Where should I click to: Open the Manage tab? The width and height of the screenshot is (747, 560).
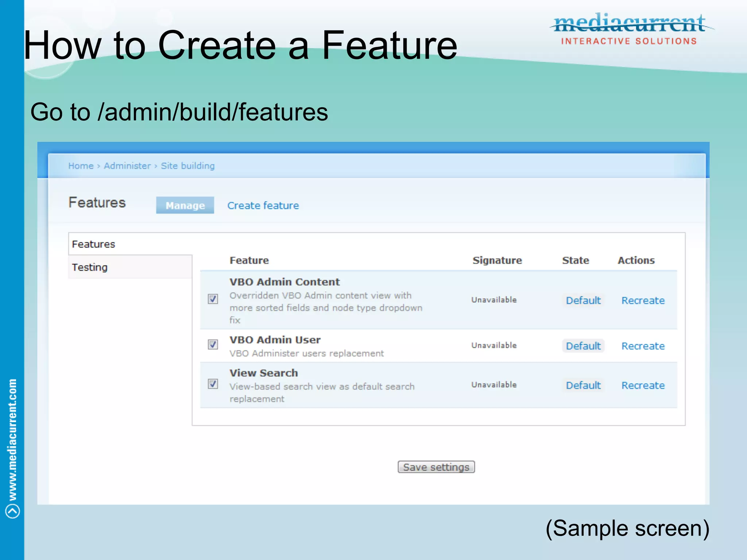click(x=185, y=205)
